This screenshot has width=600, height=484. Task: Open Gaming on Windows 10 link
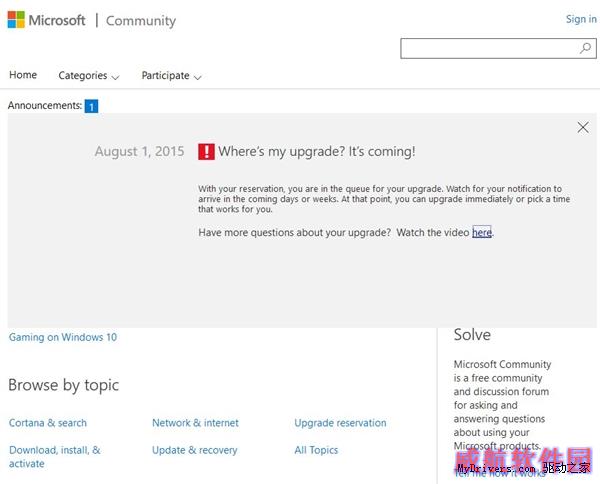coord(63,337)
